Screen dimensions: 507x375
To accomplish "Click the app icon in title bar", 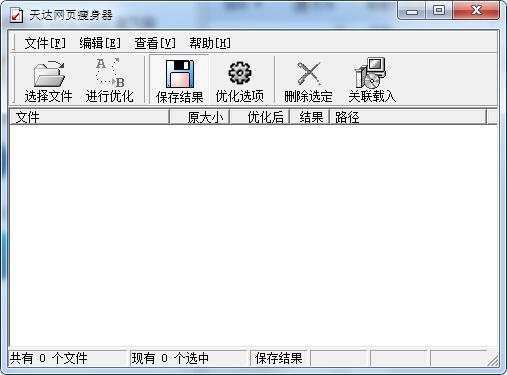I will [x=16, y=15].
